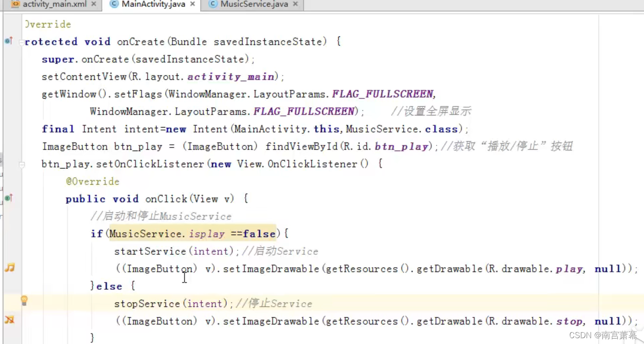Click 'R.drawable.stop' resource reference
644x344 pixels.
click(x=536, y=321)
